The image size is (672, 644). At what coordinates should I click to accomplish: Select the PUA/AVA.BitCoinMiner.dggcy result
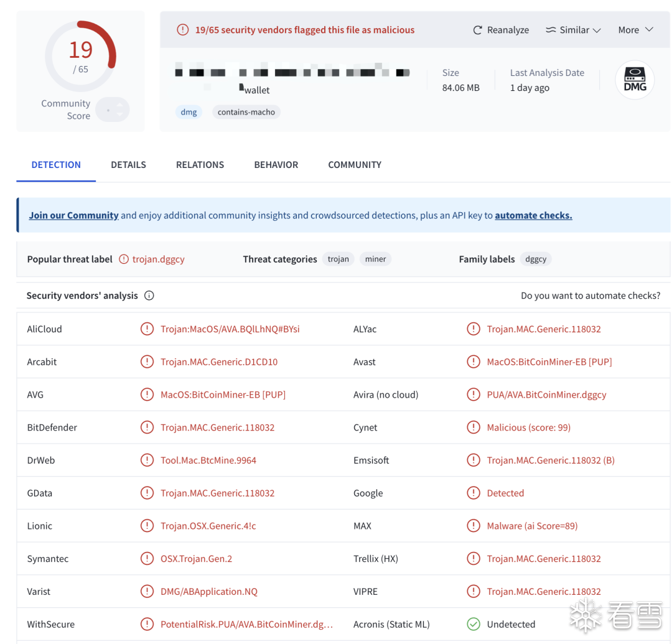pyautogui.click(x=546, y=394)
